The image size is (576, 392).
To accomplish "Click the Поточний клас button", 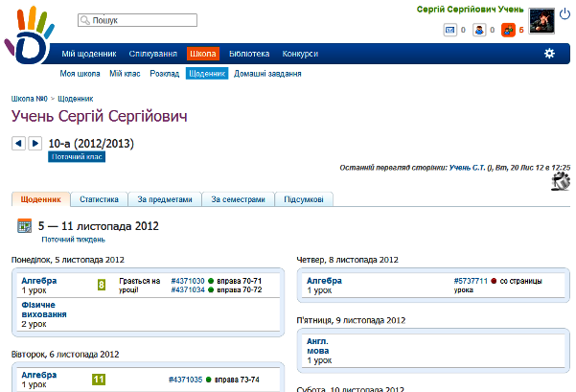I will [x=77, y=156].
